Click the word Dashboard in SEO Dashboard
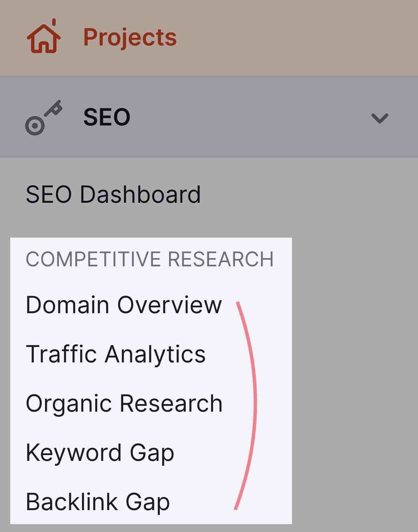Image resolution: width=418 pixels, height=532 pixels. point(140,194)
